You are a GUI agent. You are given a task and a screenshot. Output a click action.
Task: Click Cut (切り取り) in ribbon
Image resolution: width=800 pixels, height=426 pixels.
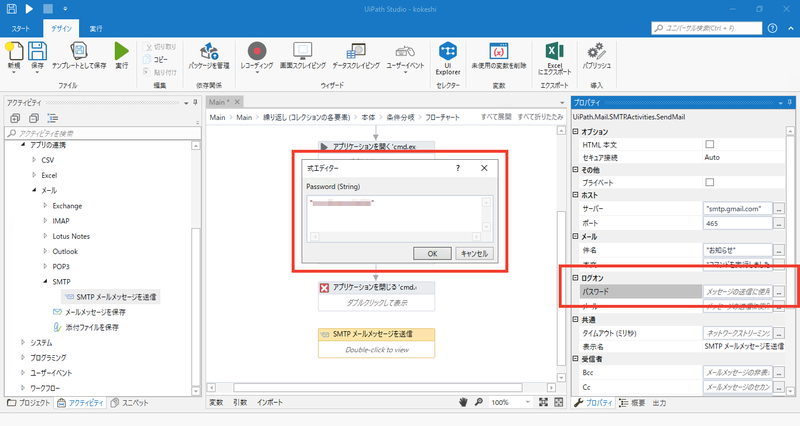(160, 46)
